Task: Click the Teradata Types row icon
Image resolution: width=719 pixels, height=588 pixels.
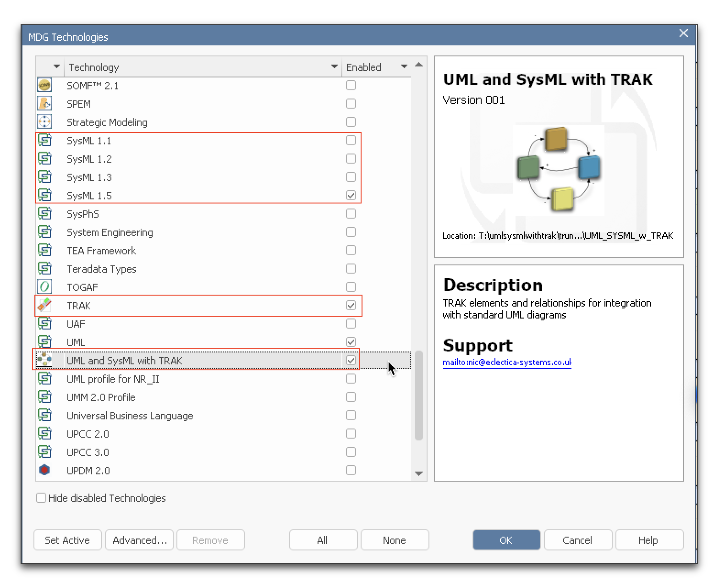Action: point(44,269)
